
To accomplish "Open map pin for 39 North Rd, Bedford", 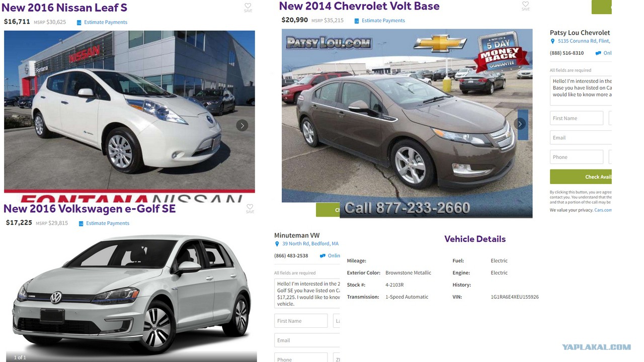I will (277, 244).
